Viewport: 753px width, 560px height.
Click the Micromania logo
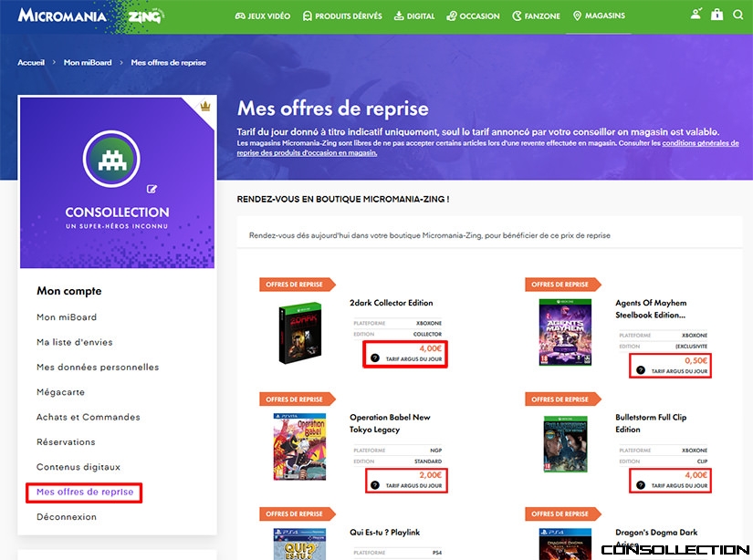pos(62,16)
